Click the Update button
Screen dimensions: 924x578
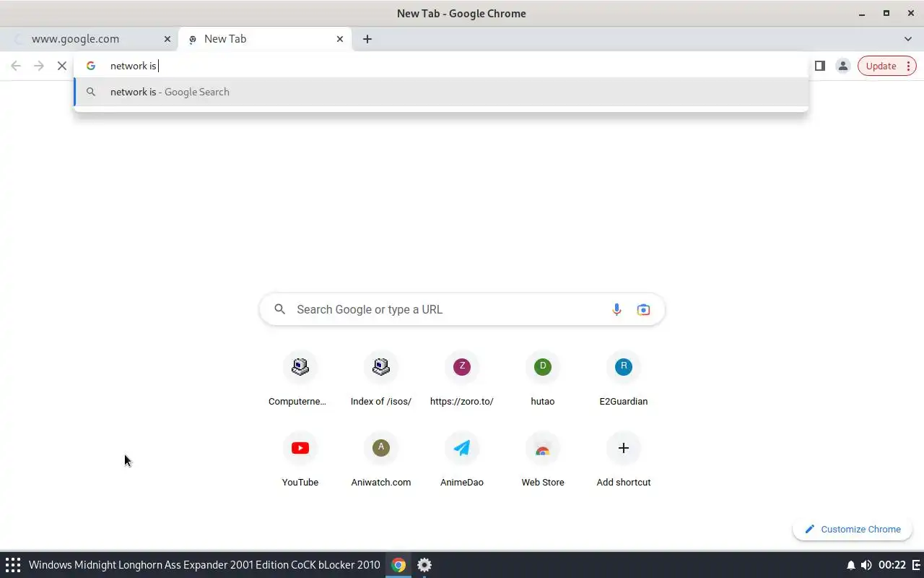click(x=881, y=66)
